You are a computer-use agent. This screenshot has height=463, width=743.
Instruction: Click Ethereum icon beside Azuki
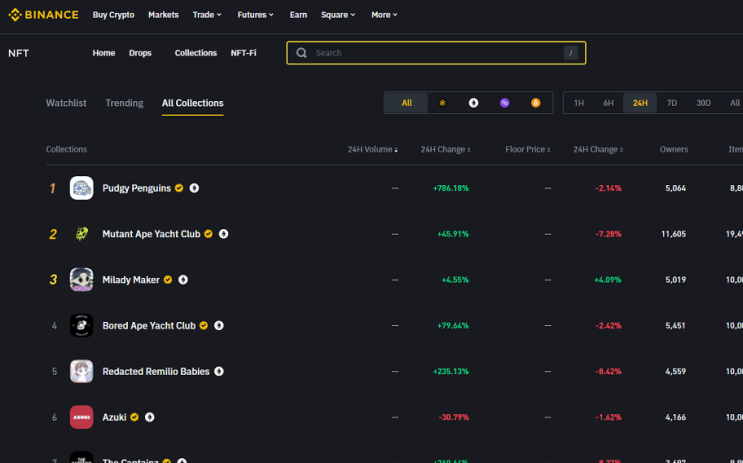coord(150,417)
